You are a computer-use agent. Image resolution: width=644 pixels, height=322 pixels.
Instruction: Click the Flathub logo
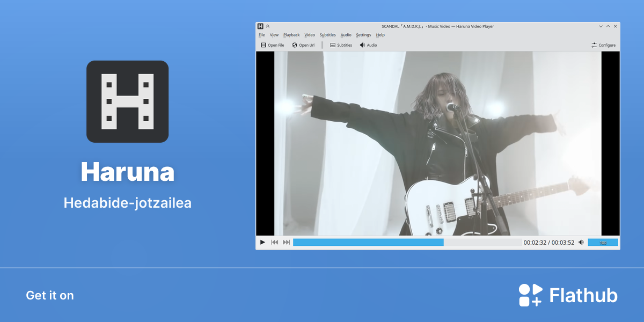click(568, 295)
